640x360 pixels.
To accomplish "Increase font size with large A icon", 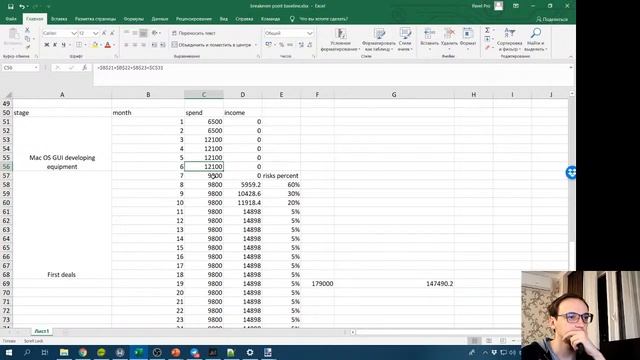I will (x=104, y=33).
